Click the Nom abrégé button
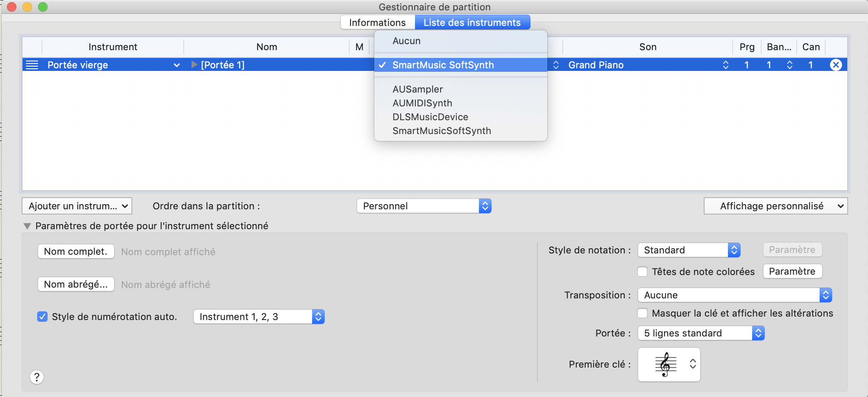 coord(76,284)
